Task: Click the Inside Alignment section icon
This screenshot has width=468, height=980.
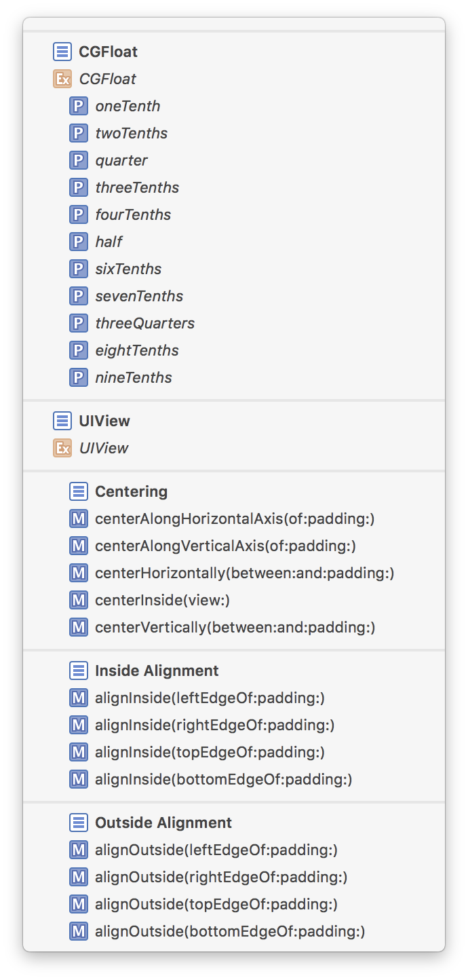Action: tap(79, 671)
